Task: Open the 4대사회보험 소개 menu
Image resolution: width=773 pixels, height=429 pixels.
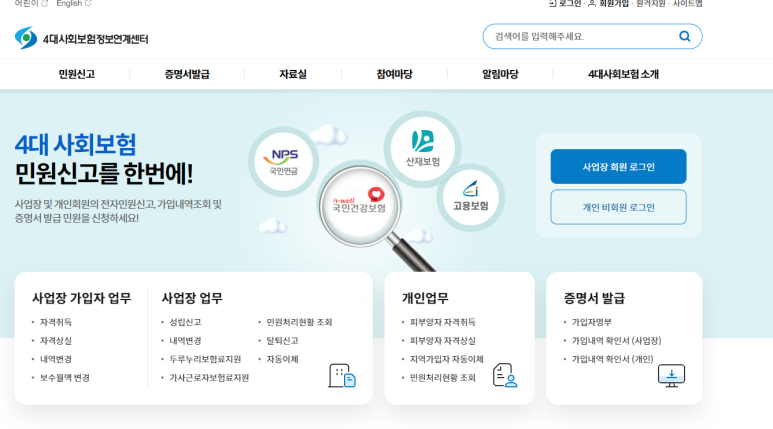Action: coord(623,74)
